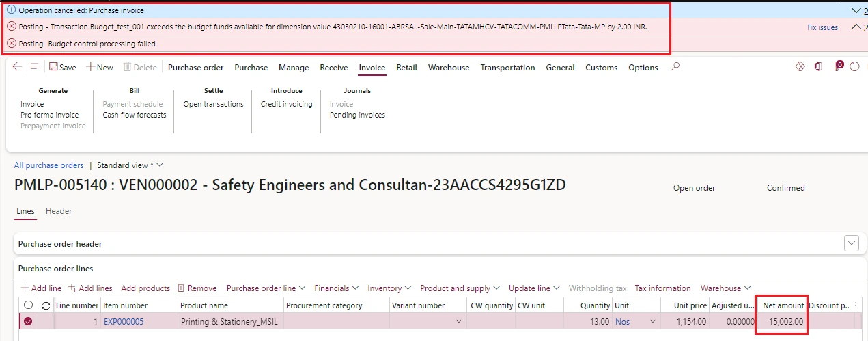868x341 pixels.
Task: Open grid options three-dot menu
Action: tap(856, 305)
